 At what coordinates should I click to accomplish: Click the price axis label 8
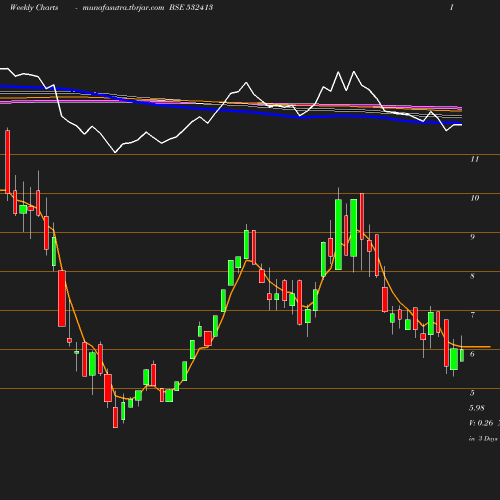click(x=472, y=276)
